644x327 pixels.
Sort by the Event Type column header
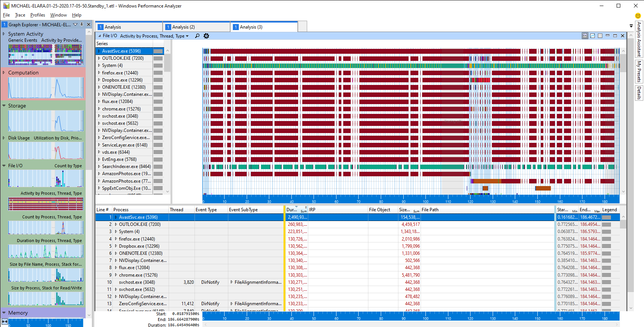[x=211, y=210]
